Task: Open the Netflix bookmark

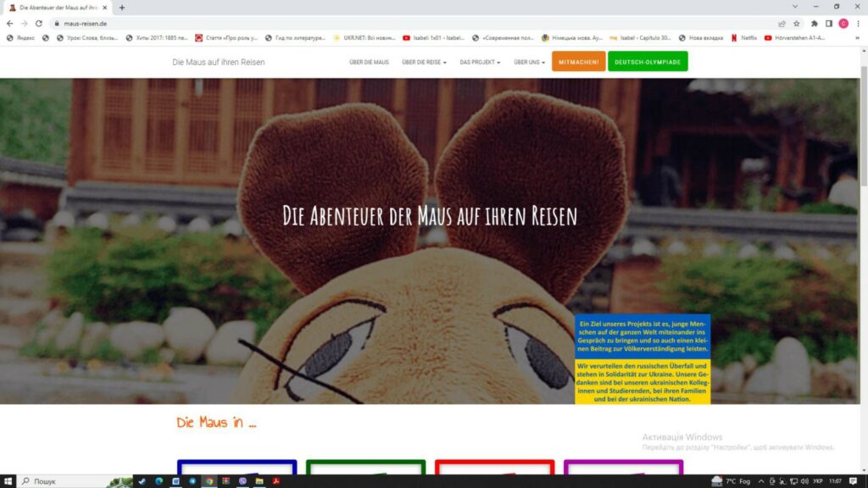Action: [743, 38]
